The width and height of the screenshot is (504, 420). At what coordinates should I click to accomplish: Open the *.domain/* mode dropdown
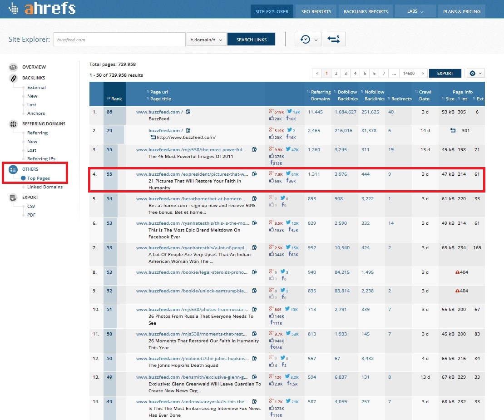pos(206,40)
